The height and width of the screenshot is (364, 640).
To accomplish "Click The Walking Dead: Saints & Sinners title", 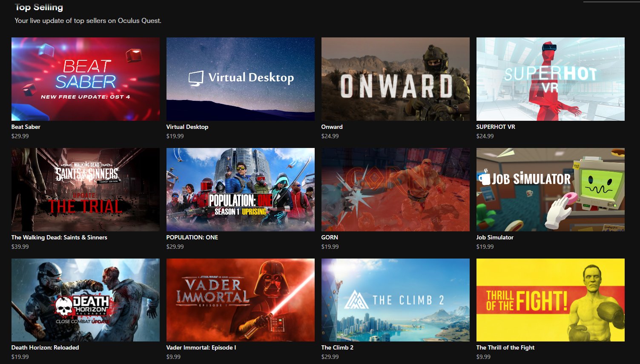I will tap(59, 237).
